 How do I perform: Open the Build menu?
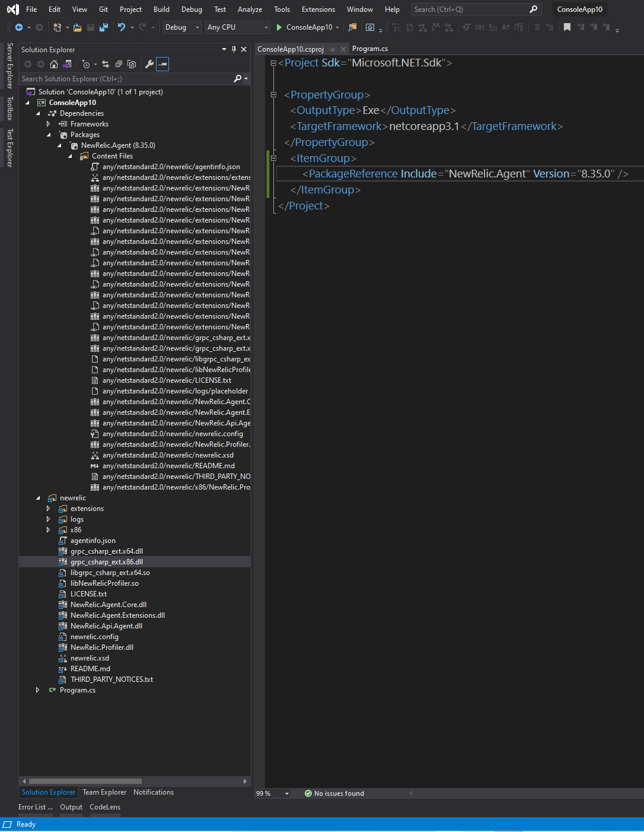161,9
